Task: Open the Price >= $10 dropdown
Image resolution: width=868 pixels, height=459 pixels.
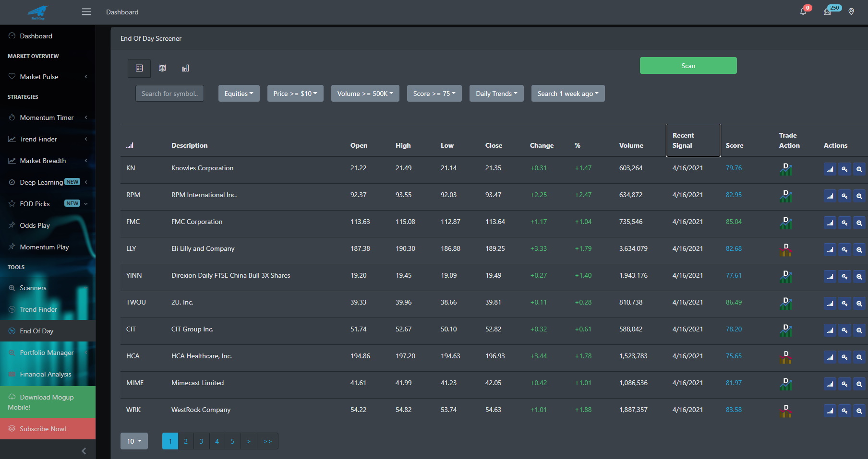Action: 295,94
